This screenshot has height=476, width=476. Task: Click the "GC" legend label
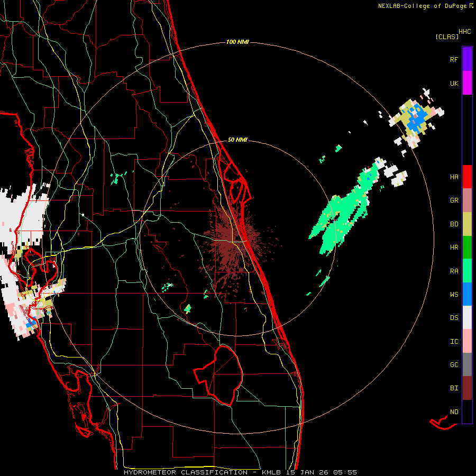[454, 364]
